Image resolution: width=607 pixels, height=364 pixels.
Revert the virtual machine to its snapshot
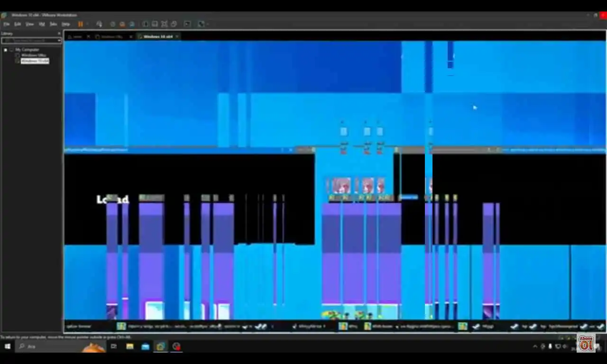tap(122, 24)
